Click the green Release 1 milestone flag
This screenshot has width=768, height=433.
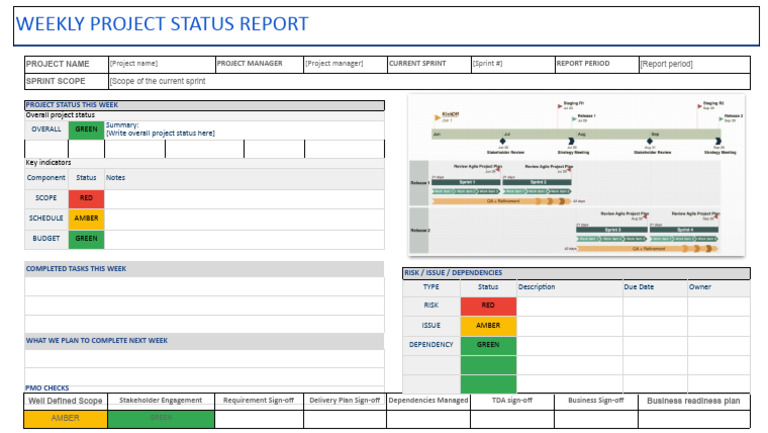(x=574, y=117)
